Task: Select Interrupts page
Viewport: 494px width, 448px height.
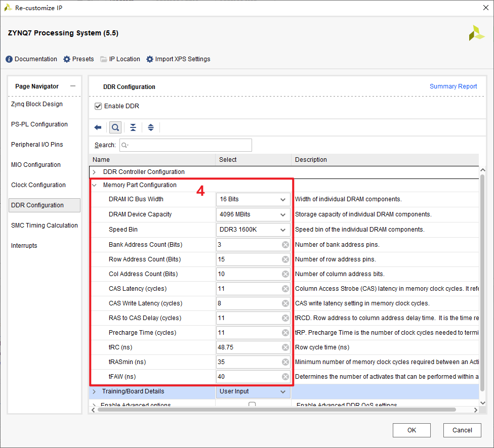Action: coord(24,246)
